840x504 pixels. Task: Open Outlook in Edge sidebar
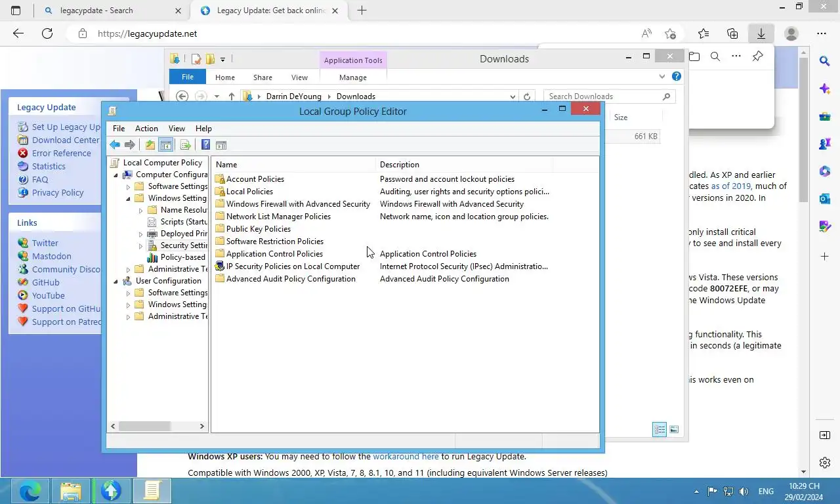click(825, 199)
